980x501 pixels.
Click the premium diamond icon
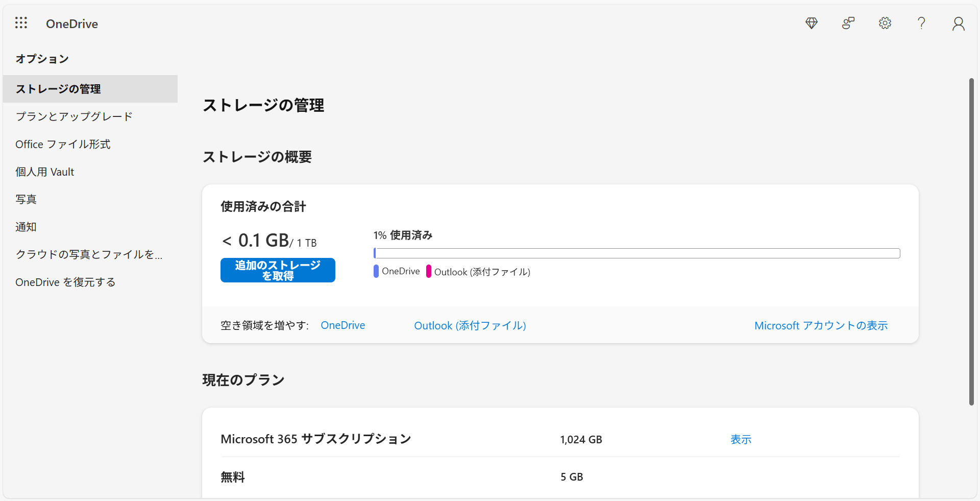812,23
